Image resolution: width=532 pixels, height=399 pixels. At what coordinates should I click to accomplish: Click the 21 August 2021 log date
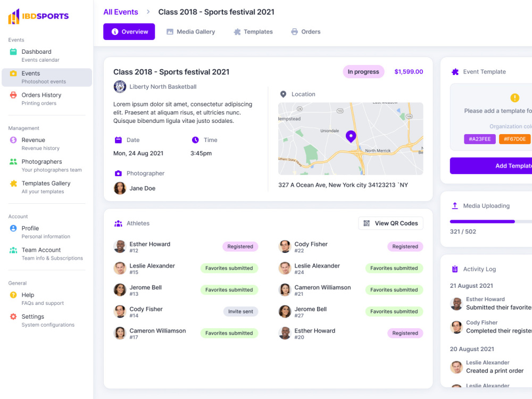coord(471,286)
